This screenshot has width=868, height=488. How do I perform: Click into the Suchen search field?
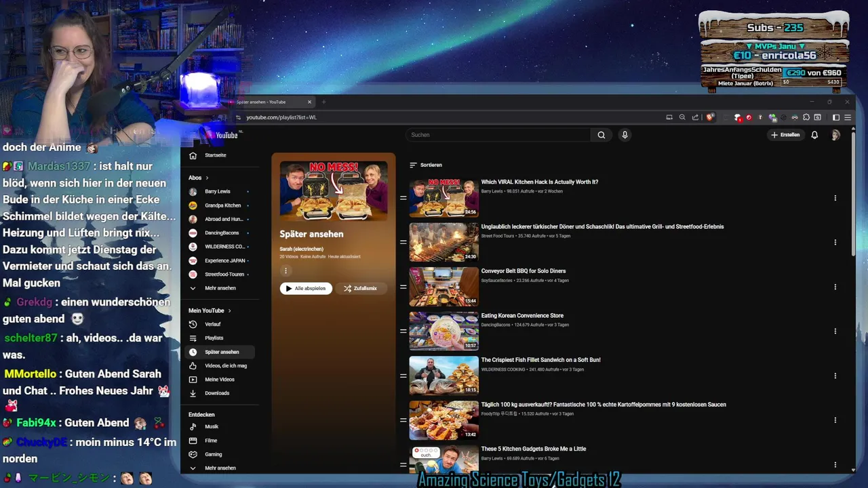498,135
